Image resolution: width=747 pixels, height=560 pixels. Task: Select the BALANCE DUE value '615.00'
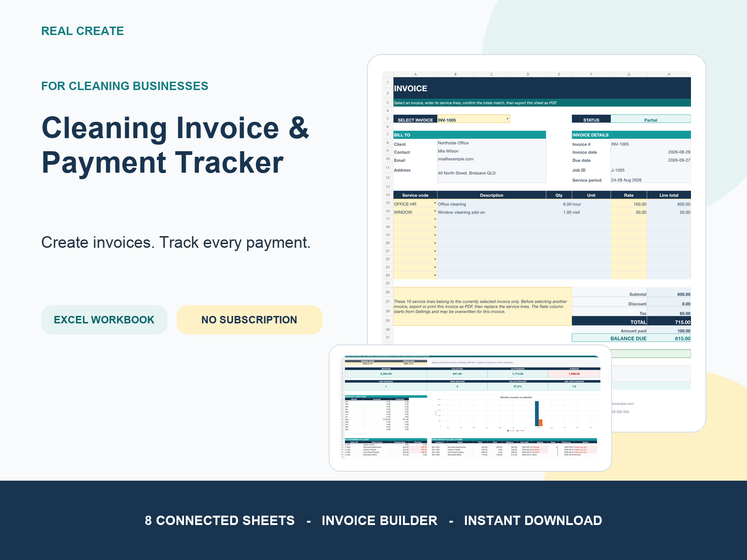669,338
